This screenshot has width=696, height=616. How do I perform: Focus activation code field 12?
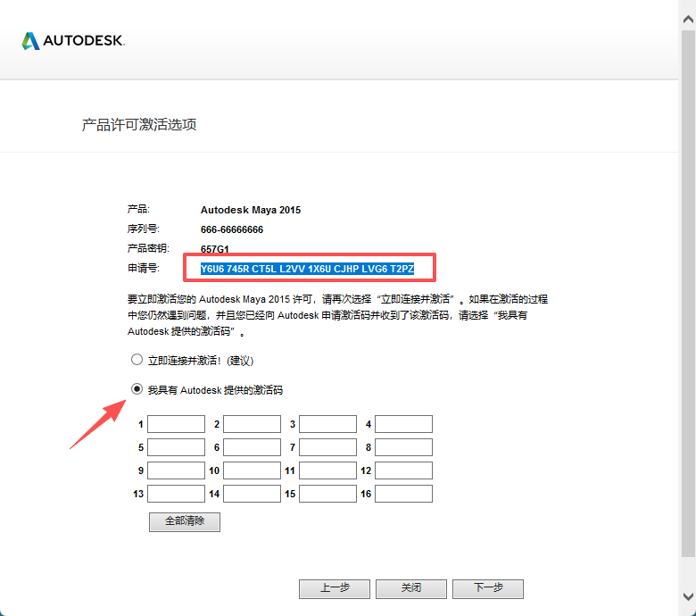(404, 470)
